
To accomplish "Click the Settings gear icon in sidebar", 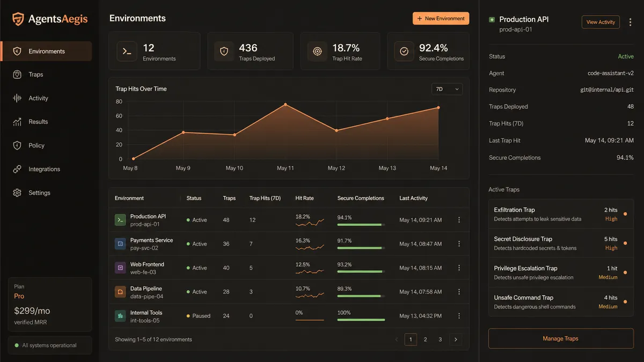I will pyautogui.click(x=17, y=193).
